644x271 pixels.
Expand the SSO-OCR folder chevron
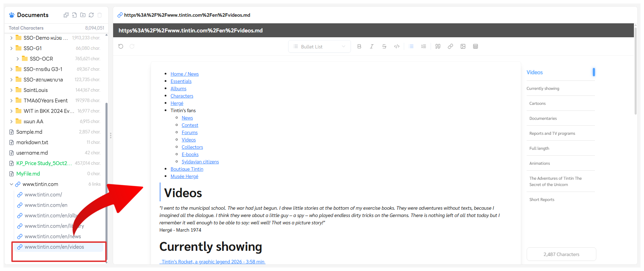[17, 59]
